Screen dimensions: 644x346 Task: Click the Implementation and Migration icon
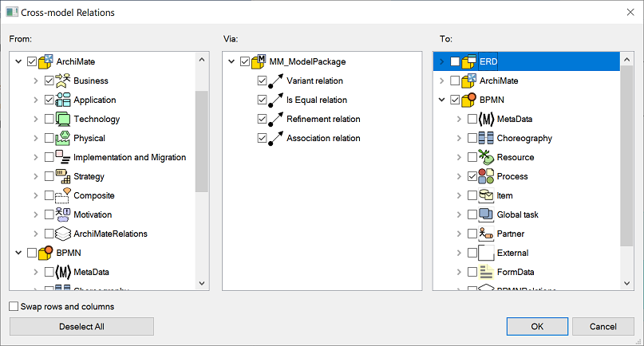pyautogui.click(x=63, y=157)
